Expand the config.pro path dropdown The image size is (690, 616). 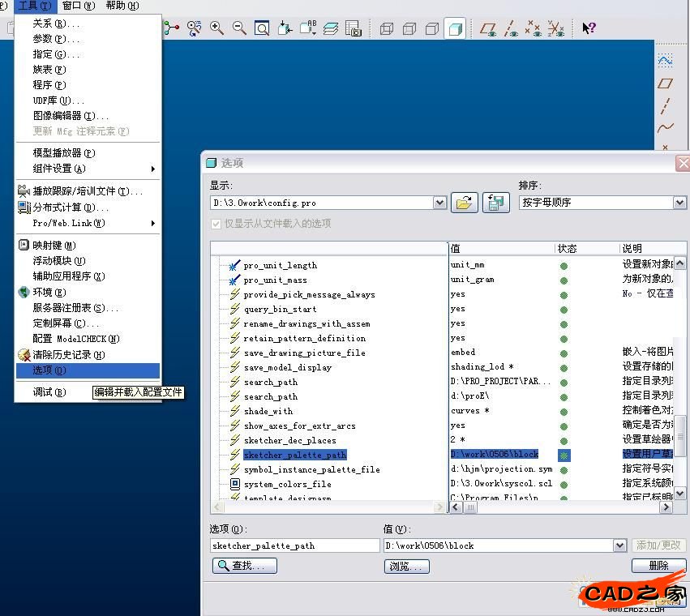click(439, 203)
